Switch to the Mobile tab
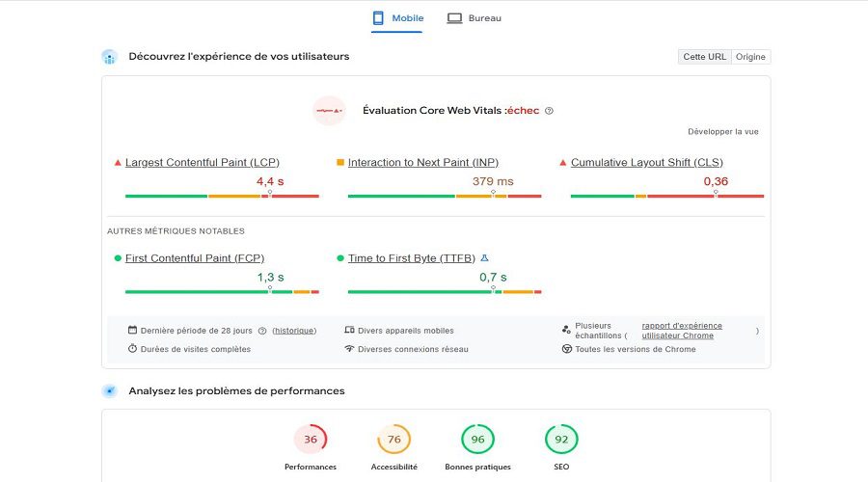This screenshot has width=868, height=482. [397, 18]
